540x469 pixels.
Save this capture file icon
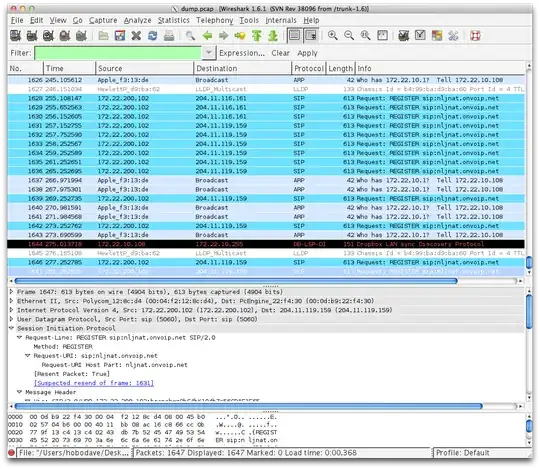(x=120, y=35)
